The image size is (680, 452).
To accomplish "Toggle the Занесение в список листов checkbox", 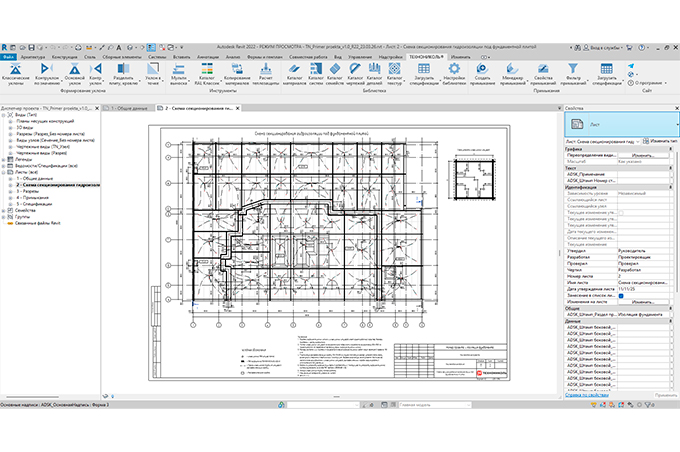I will click(621, 297).
